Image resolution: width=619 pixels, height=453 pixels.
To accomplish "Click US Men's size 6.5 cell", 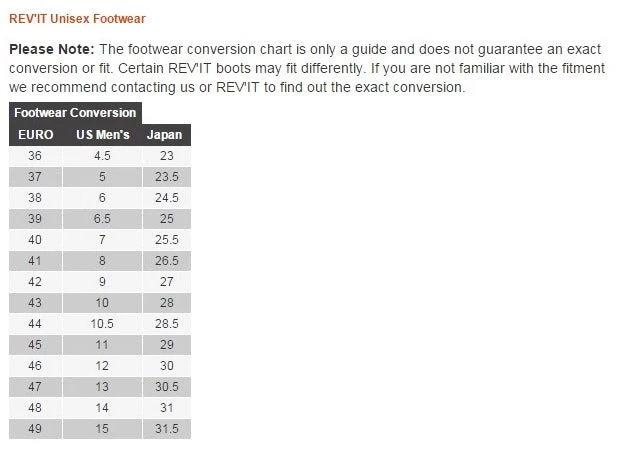I will [x=102, y=218].
